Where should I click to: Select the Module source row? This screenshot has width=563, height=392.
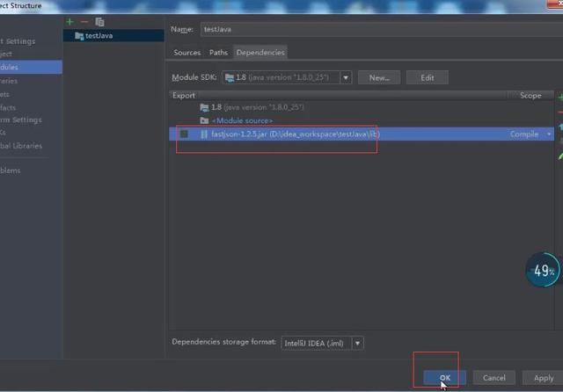pos(362,120)
